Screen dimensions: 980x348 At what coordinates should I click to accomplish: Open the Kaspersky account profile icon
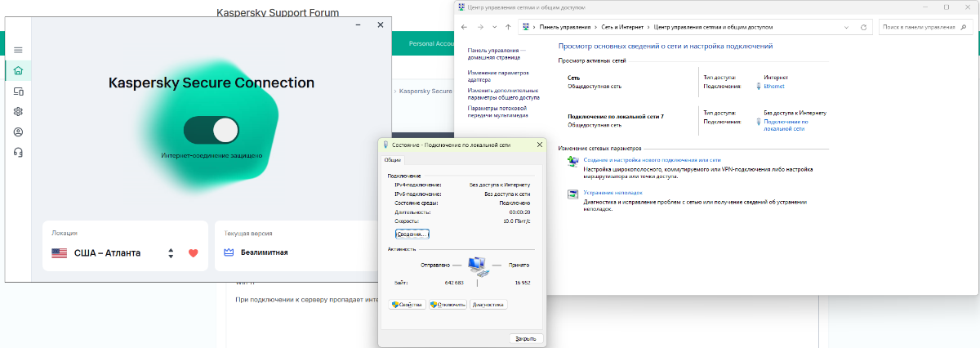pos(18,132)
